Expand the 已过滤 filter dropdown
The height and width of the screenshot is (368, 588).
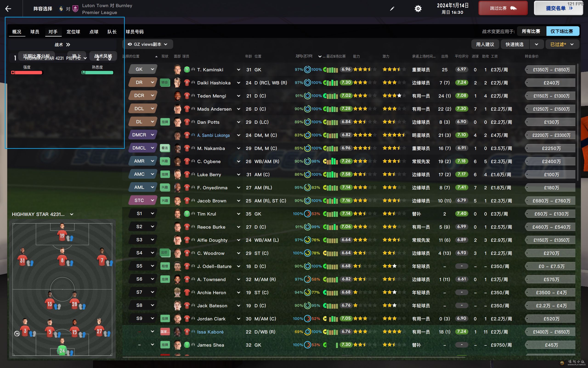pyautogui.click(x=562, y=44)
